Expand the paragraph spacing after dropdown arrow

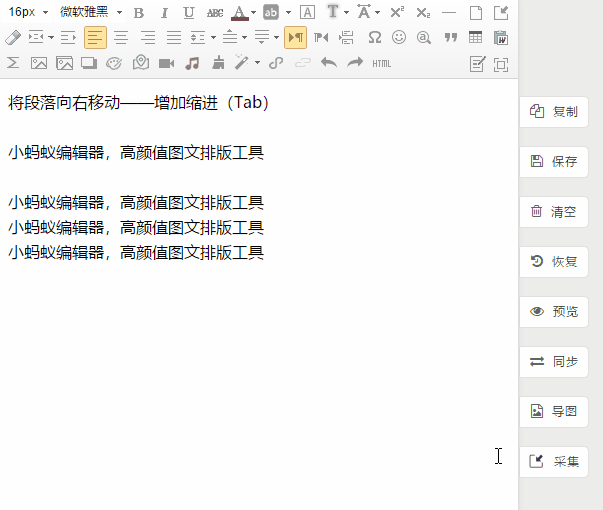[x=277, y=38]
